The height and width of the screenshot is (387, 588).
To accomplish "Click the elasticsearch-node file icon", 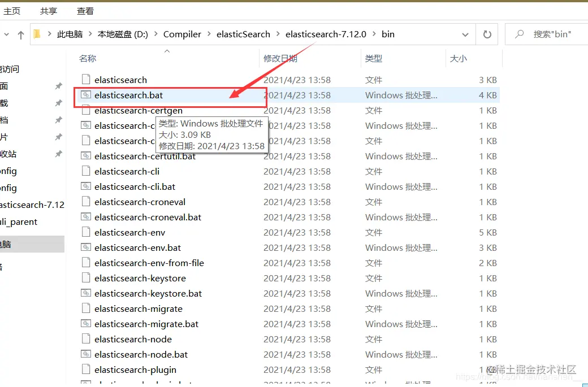I will click(x=86, y=339).
